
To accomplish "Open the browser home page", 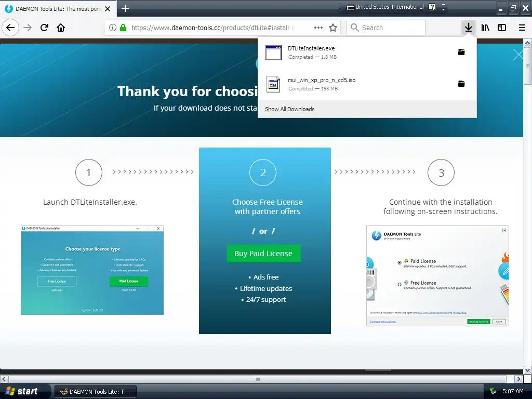I will 61,28.
